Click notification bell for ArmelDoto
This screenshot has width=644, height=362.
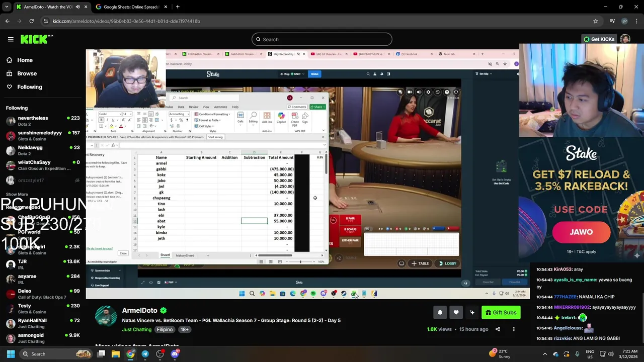440,313
